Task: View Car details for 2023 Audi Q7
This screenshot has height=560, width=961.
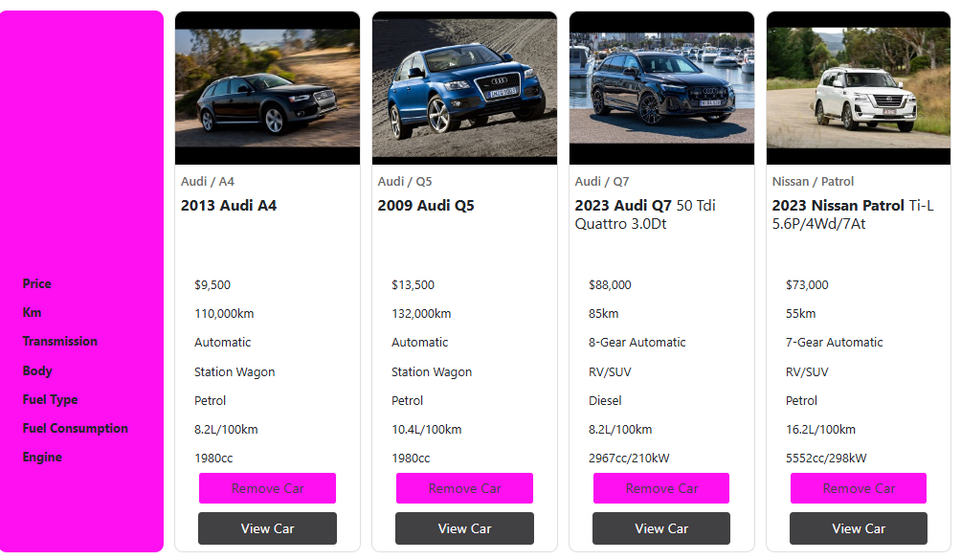Action: coord(661,528)
